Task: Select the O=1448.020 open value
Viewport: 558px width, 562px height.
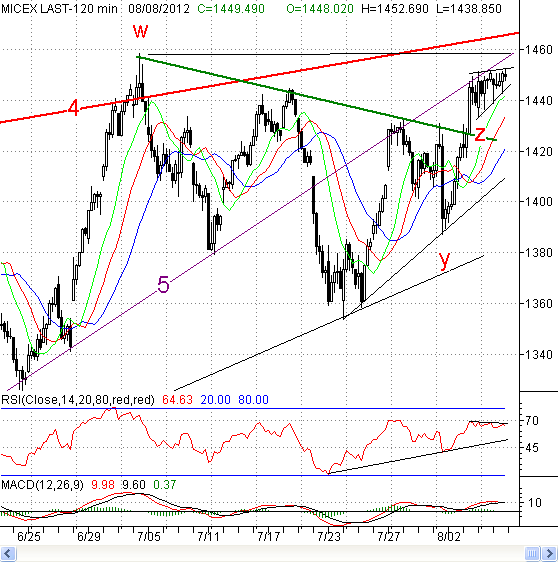Action: pos(320,9)
